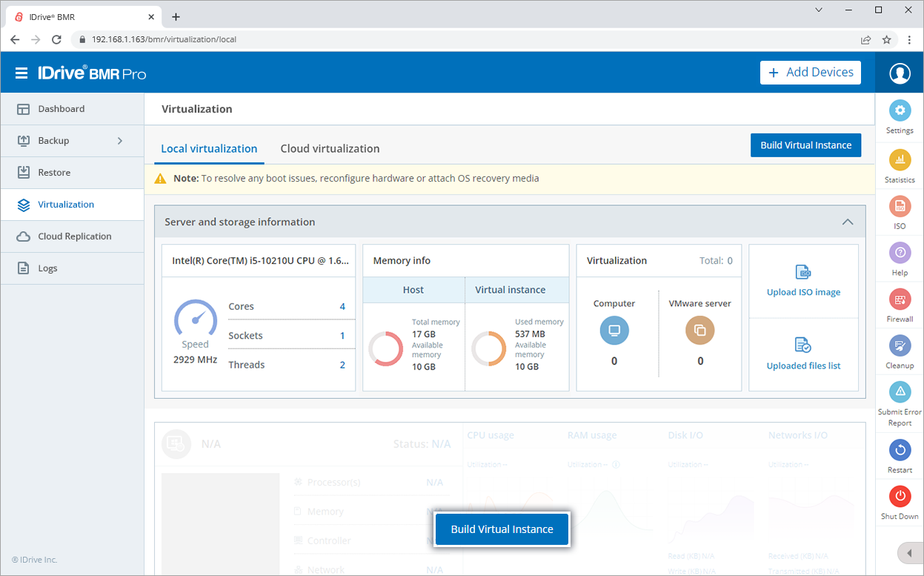Click the Threads value 2
Image resolution: width=924 pixels, height=576 pixels.
[342, 365]
